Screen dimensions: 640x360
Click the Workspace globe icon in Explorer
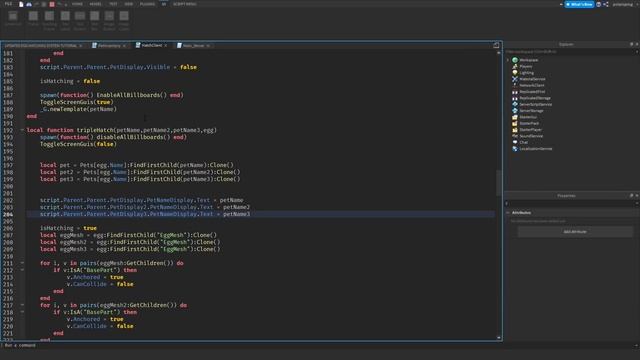515,60
